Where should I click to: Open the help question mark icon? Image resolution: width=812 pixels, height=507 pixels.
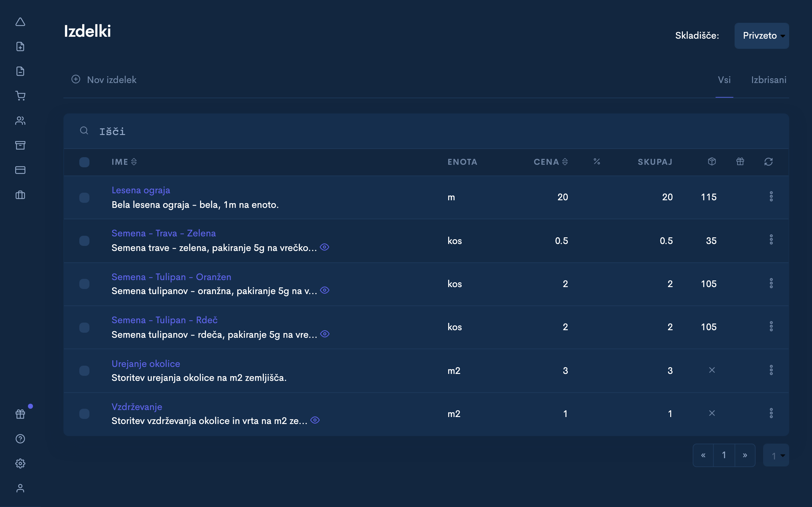coord(21,439)
